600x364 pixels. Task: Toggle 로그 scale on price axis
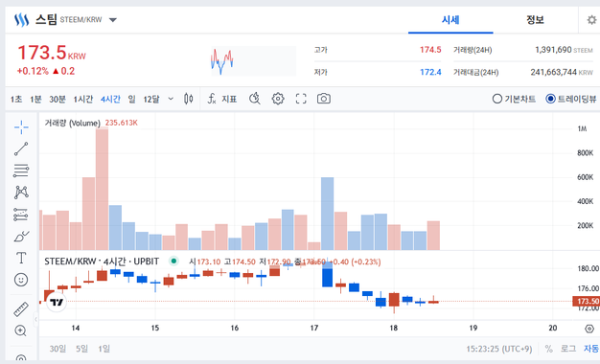click(568, 349)
